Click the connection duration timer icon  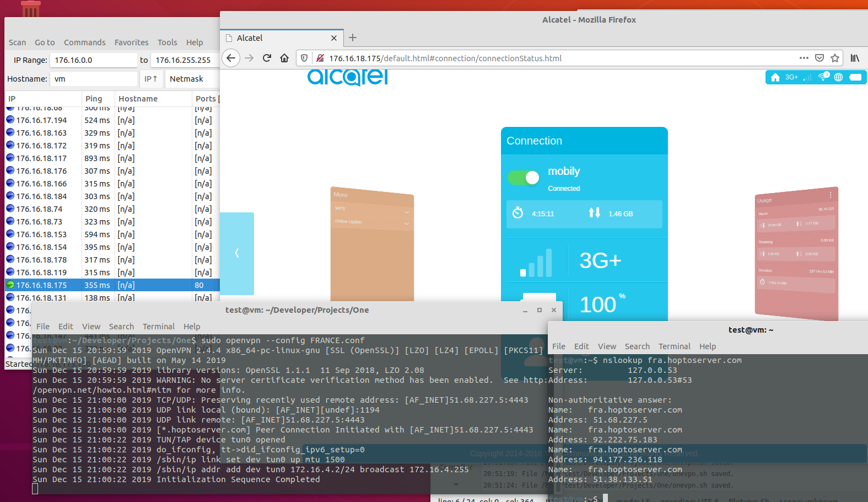click(x=517, y=213)
